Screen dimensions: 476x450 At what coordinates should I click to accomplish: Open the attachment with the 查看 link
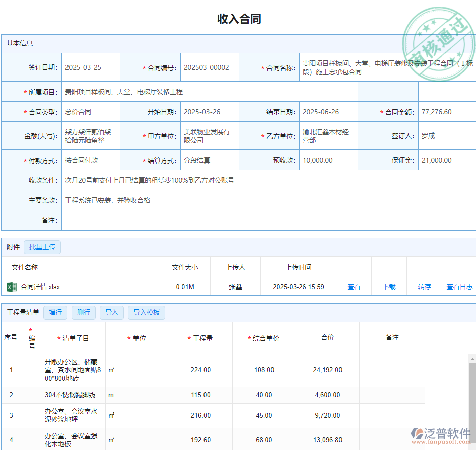point(354,287)
